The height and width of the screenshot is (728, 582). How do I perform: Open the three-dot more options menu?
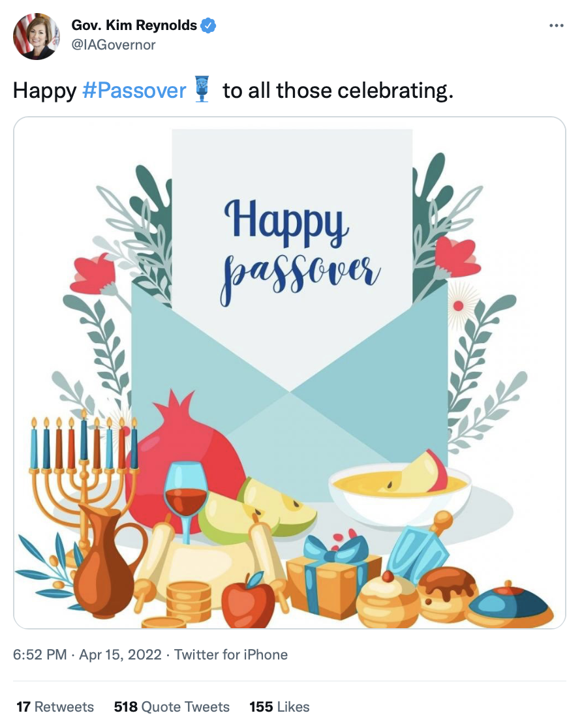point(556,25)
